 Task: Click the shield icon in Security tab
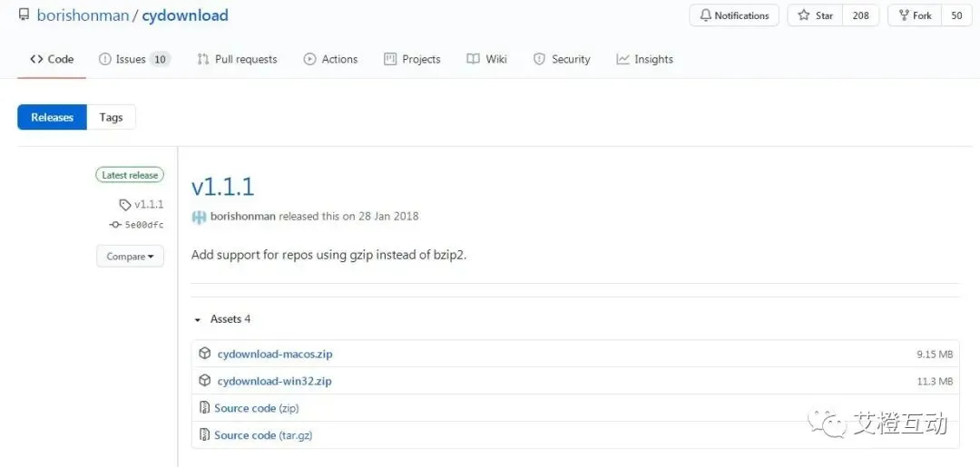pyautogui.click(x=539, y=59)
